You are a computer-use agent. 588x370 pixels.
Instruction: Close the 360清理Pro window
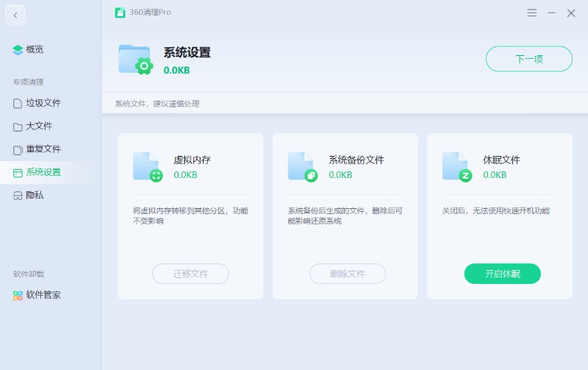571,13
